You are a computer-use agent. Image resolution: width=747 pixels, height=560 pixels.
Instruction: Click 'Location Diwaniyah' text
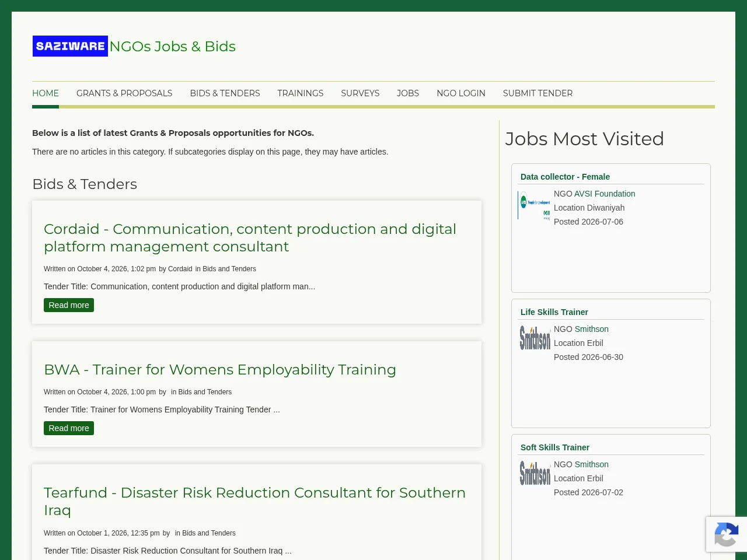point(589,208)
